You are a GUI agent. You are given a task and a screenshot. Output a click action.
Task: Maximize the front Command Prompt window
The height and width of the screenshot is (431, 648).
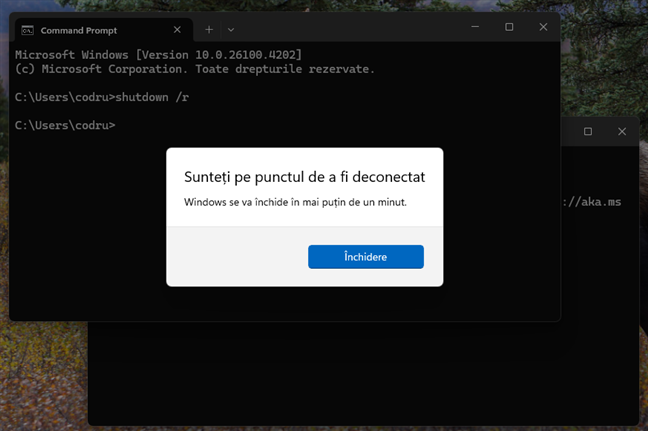pyautogui.click(x=509, y=27)
